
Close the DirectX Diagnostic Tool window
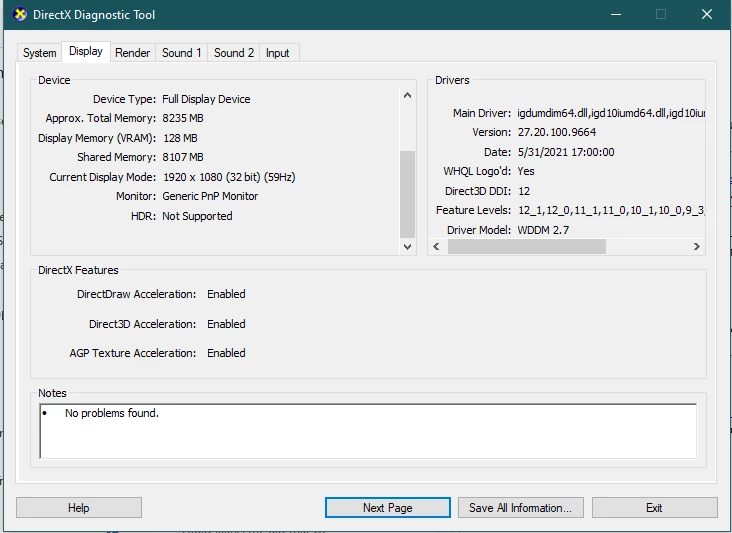click(x=707, y=14)
